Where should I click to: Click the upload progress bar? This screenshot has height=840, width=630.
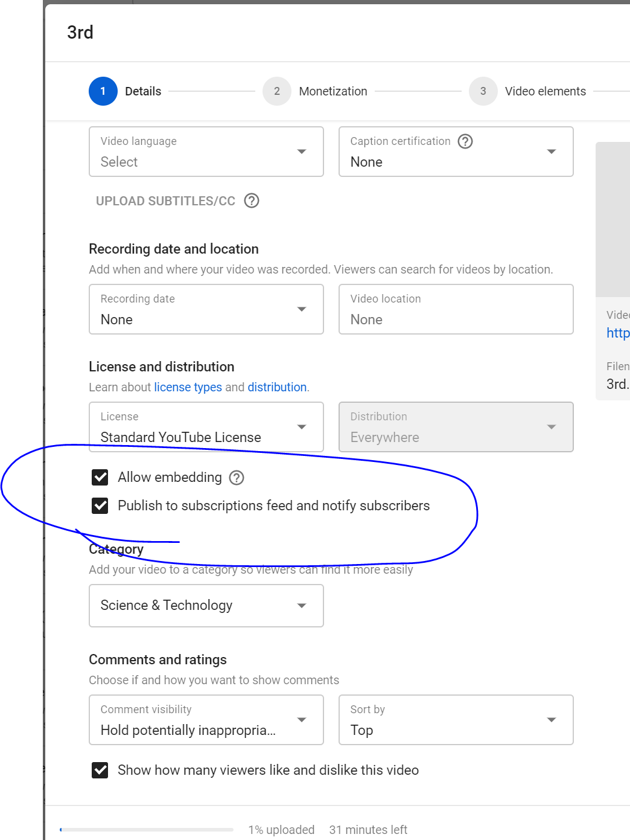[x=147, y=830]
